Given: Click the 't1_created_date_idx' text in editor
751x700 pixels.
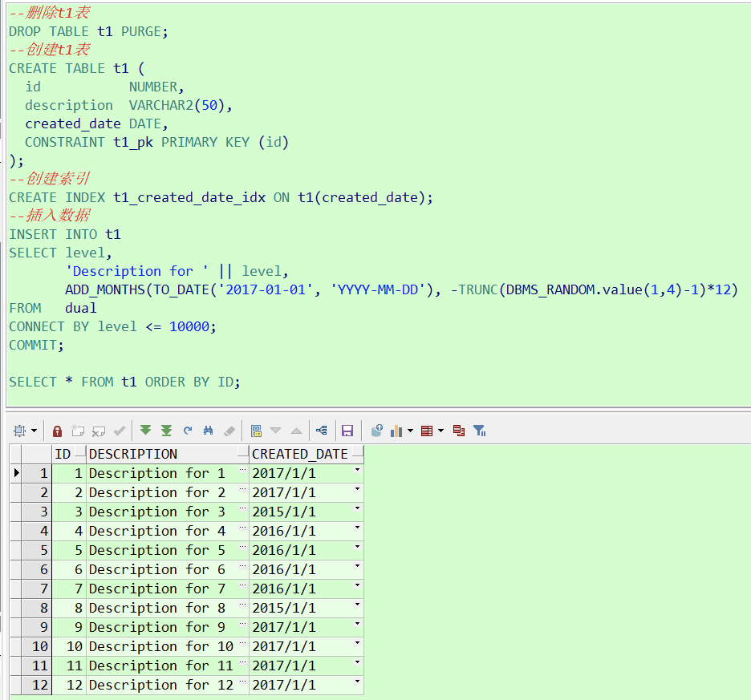Looking at the screenshot, I should [x=189, y=198].
